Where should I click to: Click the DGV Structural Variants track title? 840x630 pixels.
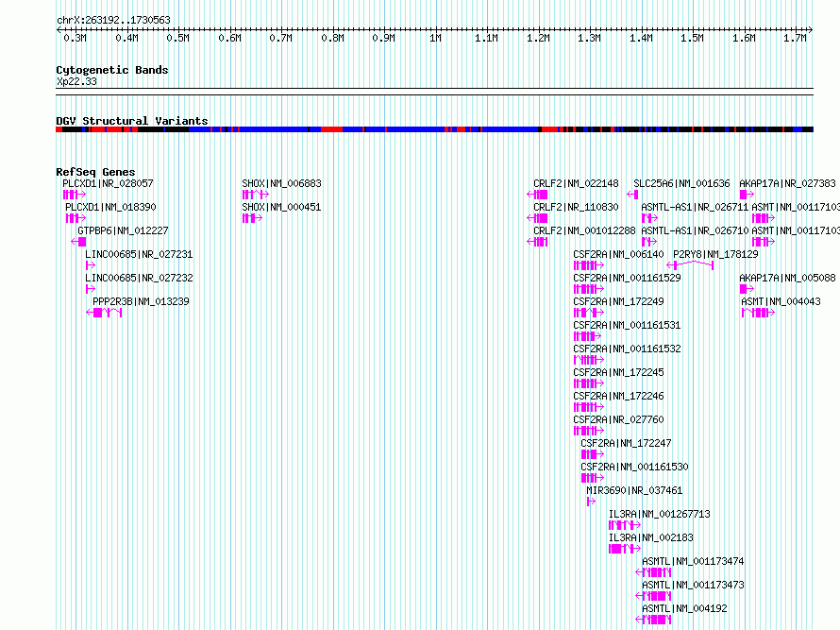(x=132, y=121)
